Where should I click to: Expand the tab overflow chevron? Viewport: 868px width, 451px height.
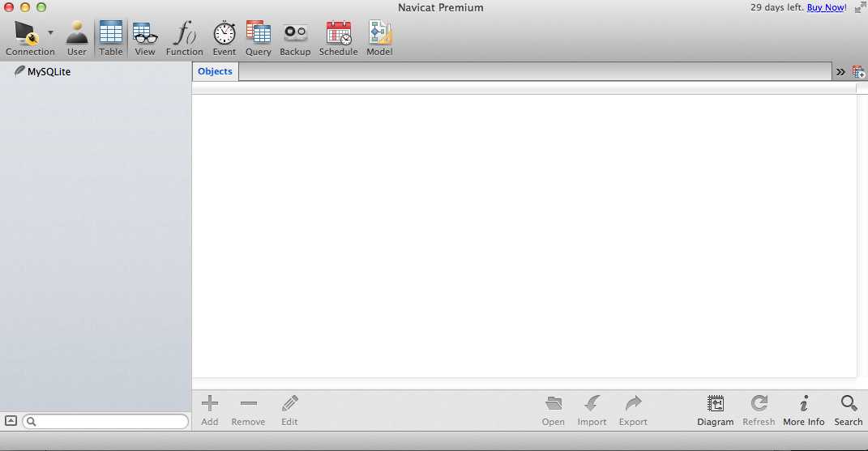[840, 72]
